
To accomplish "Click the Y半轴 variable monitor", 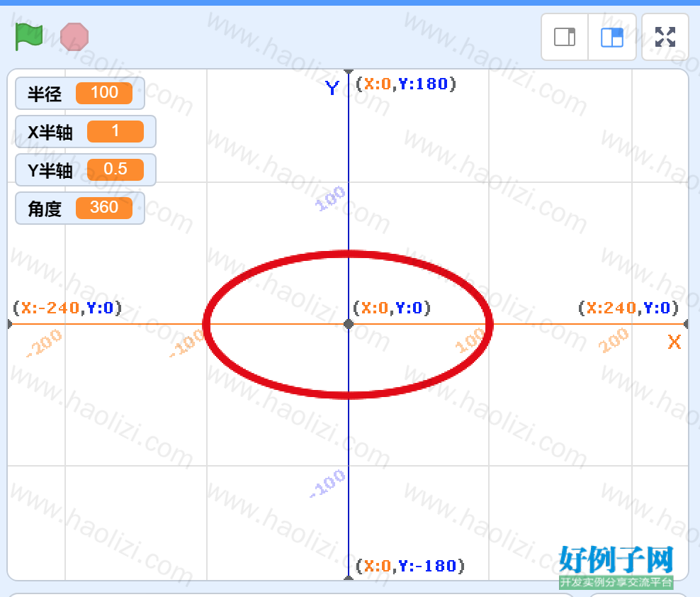I will (86, 169).
